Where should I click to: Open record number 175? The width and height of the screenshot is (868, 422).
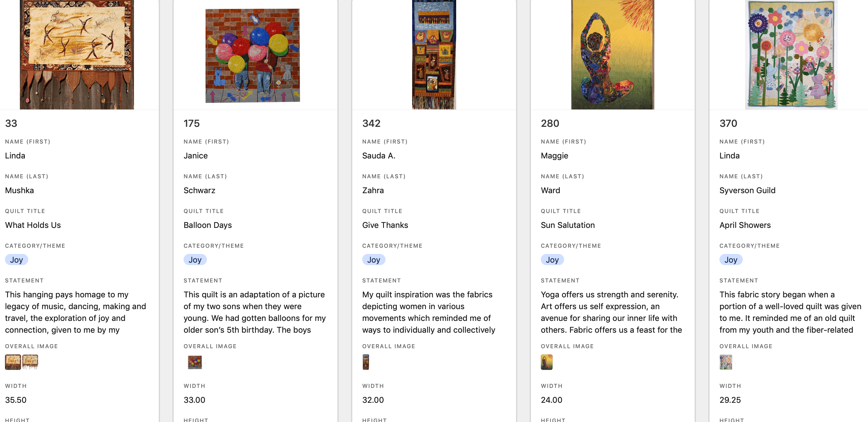tap(191, 124)
